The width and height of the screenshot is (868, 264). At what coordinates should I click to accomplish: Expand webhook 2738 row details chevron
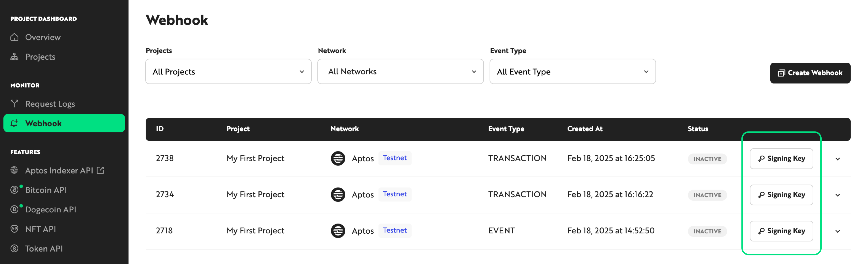(837, 159)
